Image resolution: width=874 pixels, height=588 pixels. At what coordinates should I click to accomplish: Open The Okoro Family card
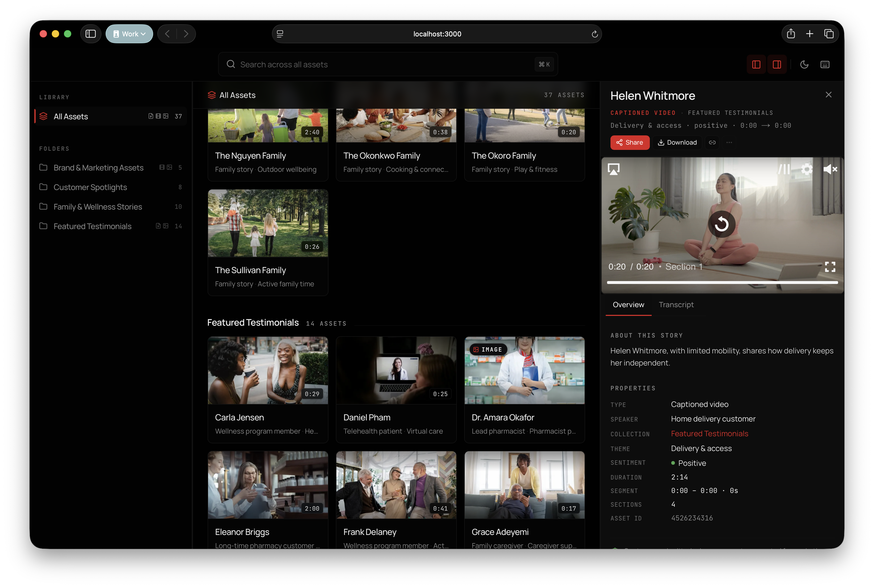[524, 145]
